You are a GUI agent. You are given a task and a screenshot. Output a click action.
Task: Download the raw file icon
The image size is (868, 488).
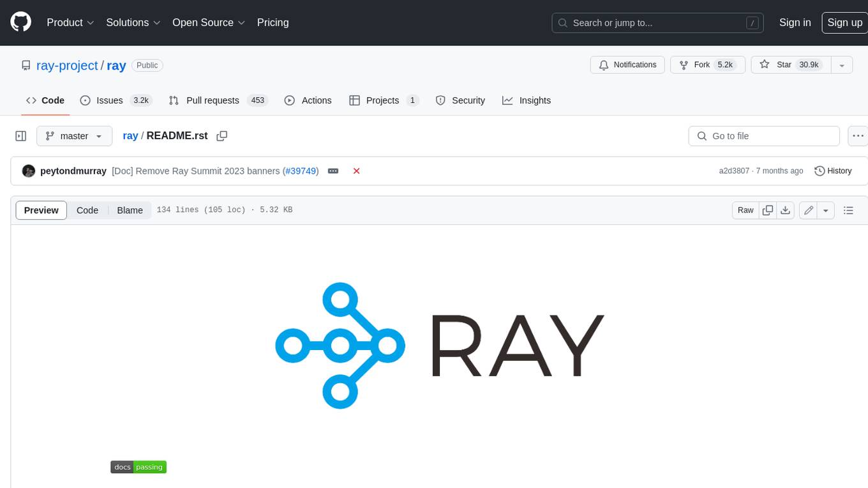(x=786, y=210)
